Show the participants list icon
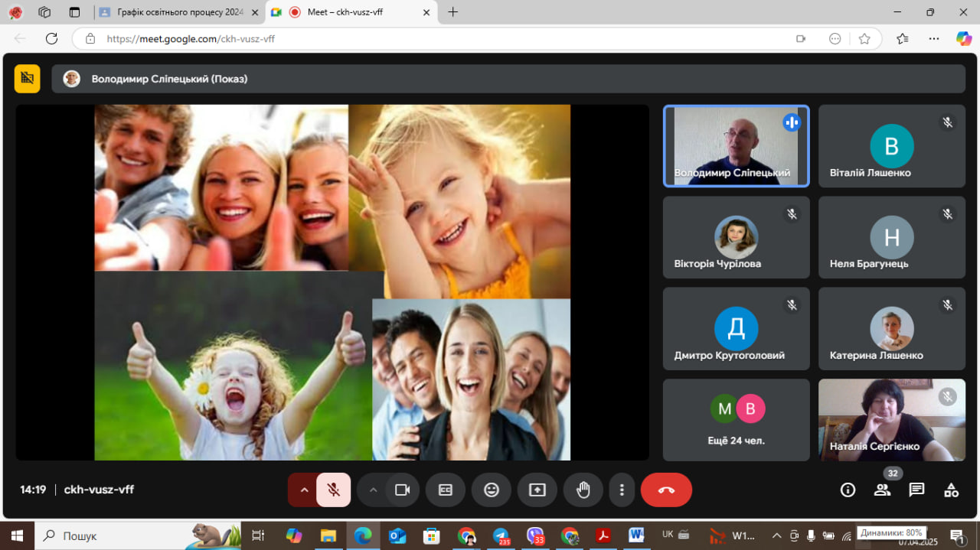The image size is (980, 550). click(883, 490)
